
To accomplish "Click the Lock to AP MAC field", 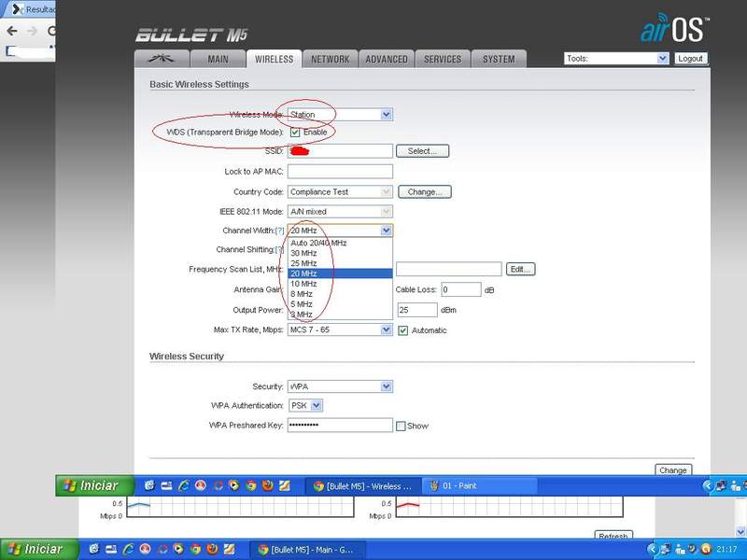I will coord(340,172).
